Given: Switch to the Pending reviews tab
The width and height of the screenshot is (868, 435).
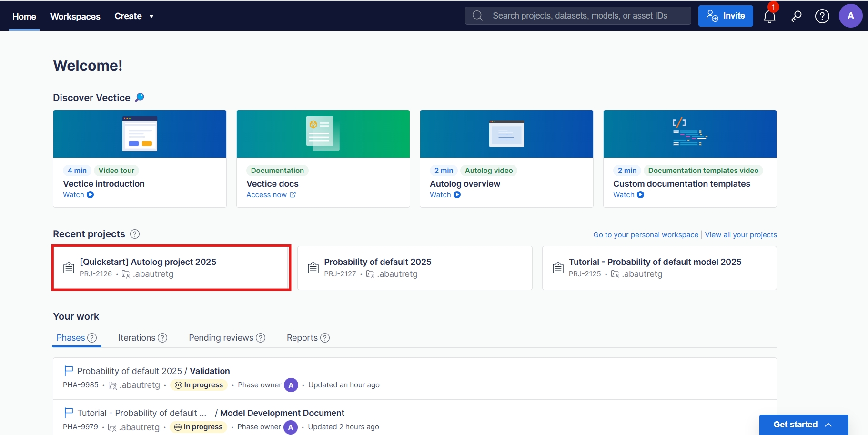Looking at the screenshot, I should (x=221, y=338).
